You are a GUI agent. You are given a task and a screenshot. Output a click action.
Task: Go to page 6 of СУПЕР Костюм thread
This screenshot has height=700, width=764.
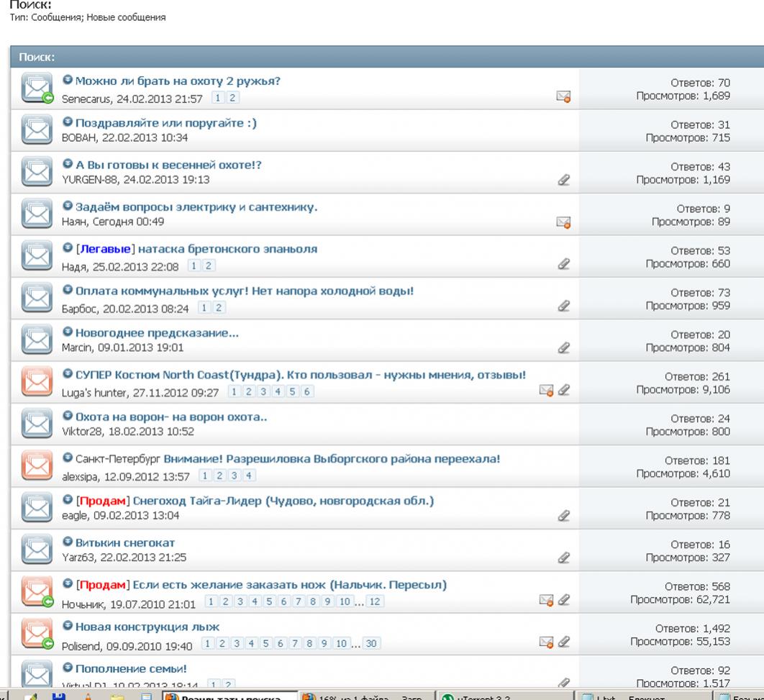307,391
